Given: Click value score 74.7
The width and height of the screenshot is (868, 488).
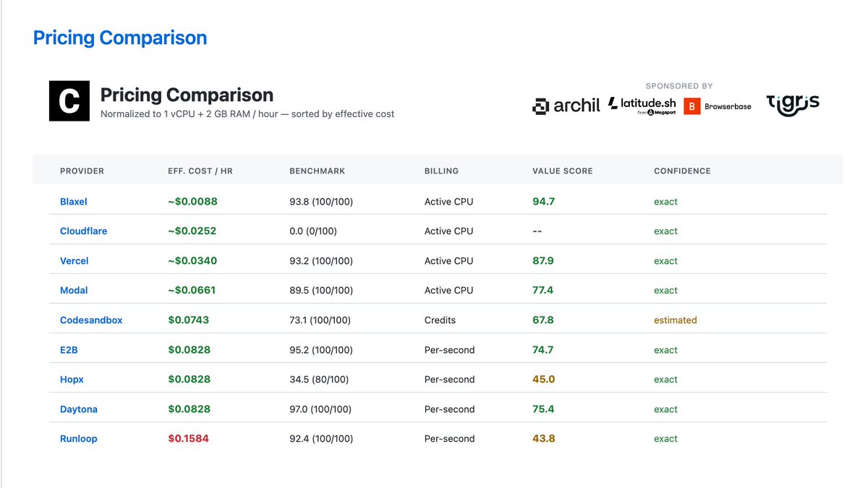Looking at the screenshot, I should coord(542,350).
